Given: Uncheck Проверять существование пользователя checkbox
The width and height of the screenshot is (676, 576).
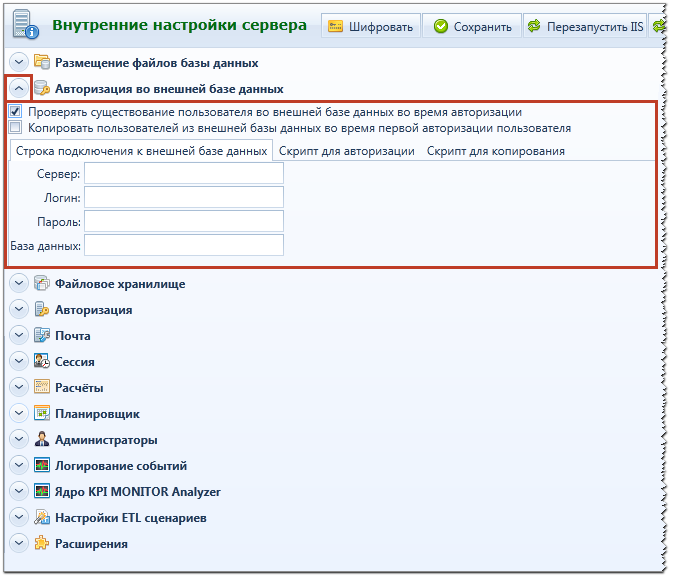Looking at the screenshot, I should point(15,112).
